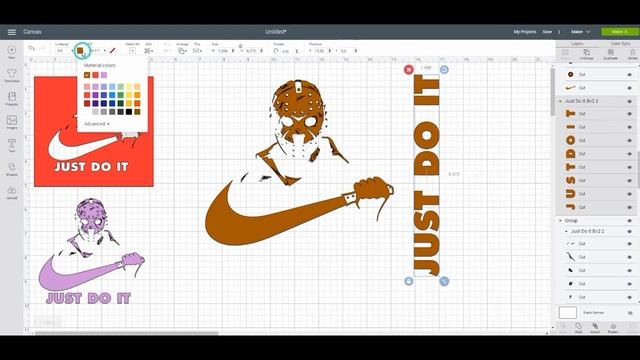Click the resize handle below JUST DO IT
This screenshot has width=640, height=360.
444,281
